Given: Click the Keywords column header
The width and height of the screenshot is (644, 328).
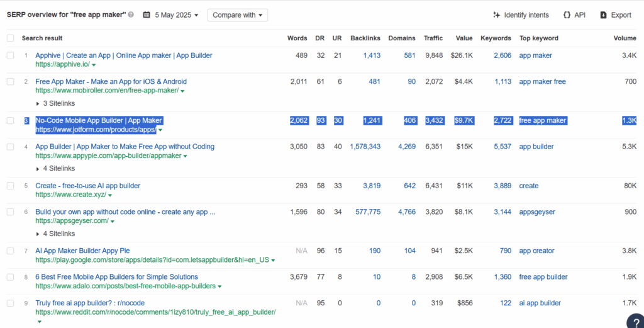Looking at the screenshot, I should [x=496, y=38].
